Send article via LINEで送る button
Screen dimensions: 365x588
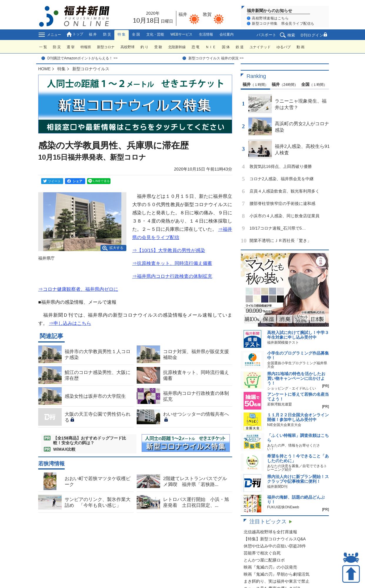(99, 181)
